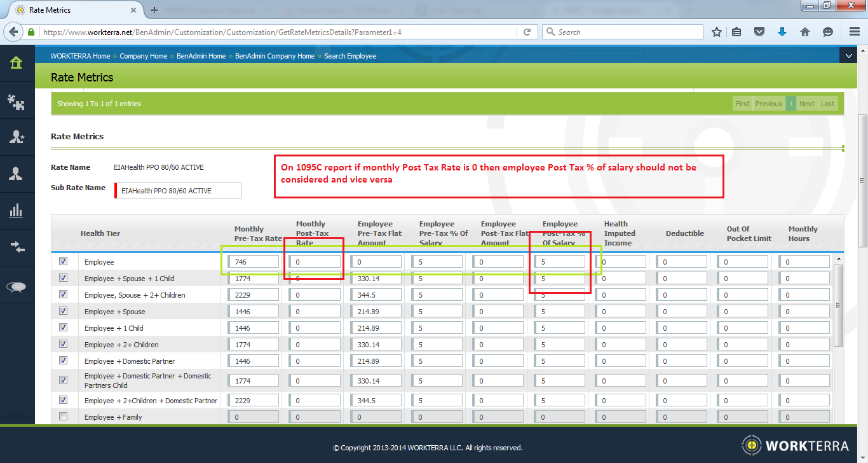Screen dimensions: 868x463
Task: Open the puzzle pieces sidebar icon
Action: 16,102
